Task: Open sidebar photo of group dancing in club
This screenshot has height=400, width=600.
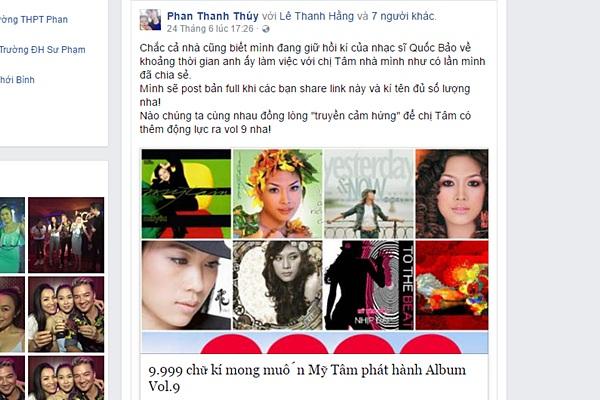Action: [66, 235]
